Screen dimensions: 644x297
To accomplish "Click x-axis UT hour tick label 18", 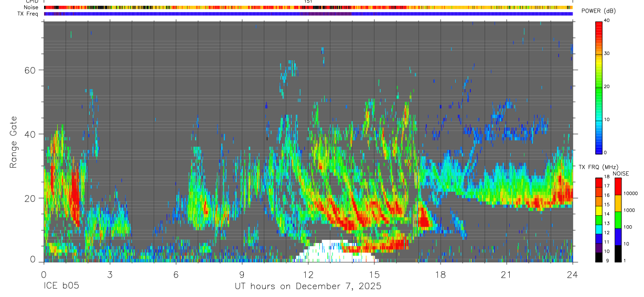I will 440,274.
